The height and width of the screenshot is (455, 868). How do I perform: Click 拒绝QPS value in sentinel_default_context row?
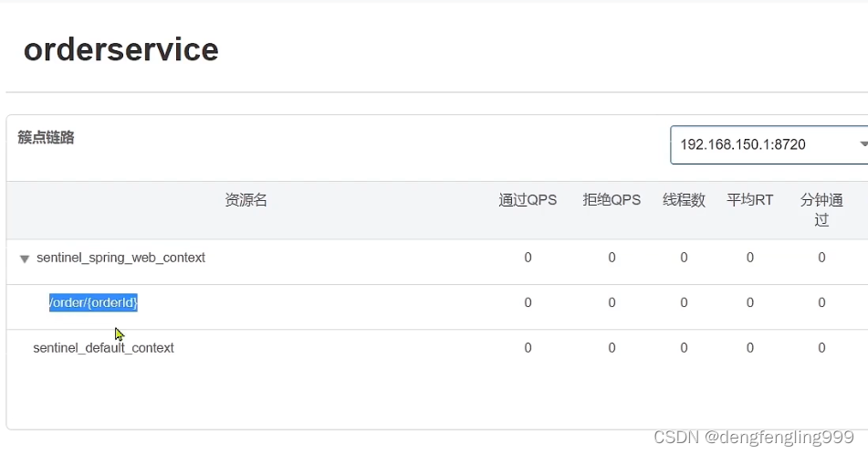point(612,348)
